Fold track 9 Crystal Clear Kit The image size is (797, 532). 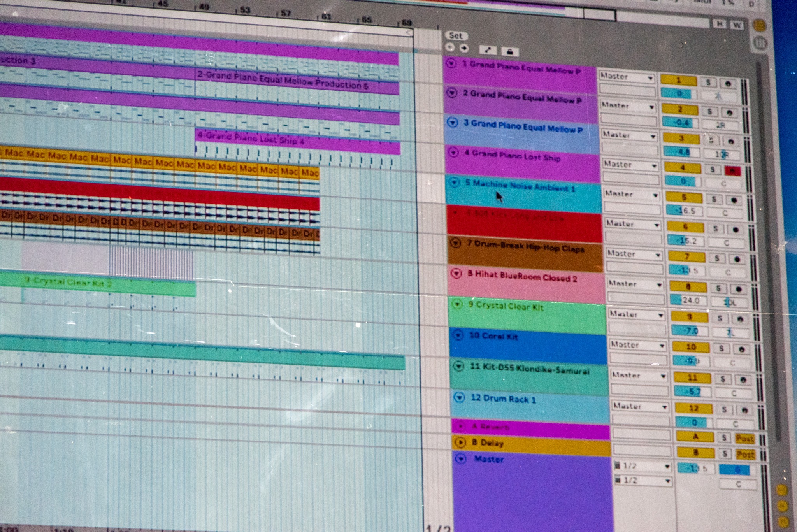457,304
